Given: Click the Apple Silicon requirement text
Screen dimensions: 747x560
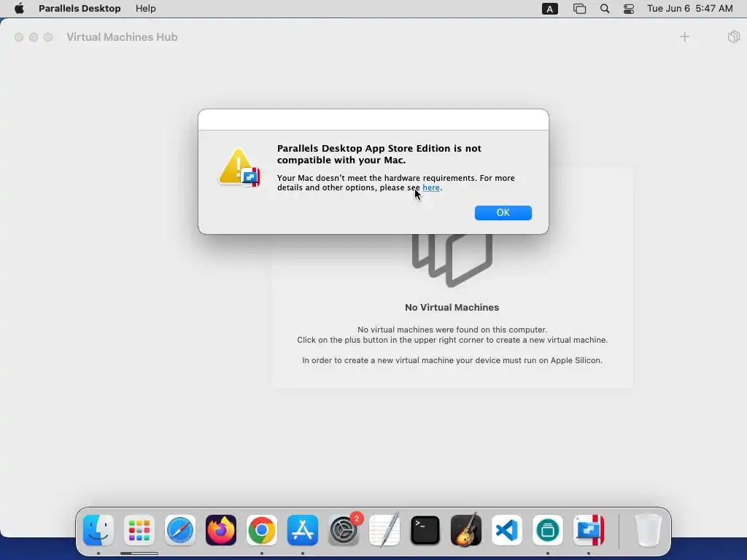Looking at the screenshot, I should [x=452, y=360].
